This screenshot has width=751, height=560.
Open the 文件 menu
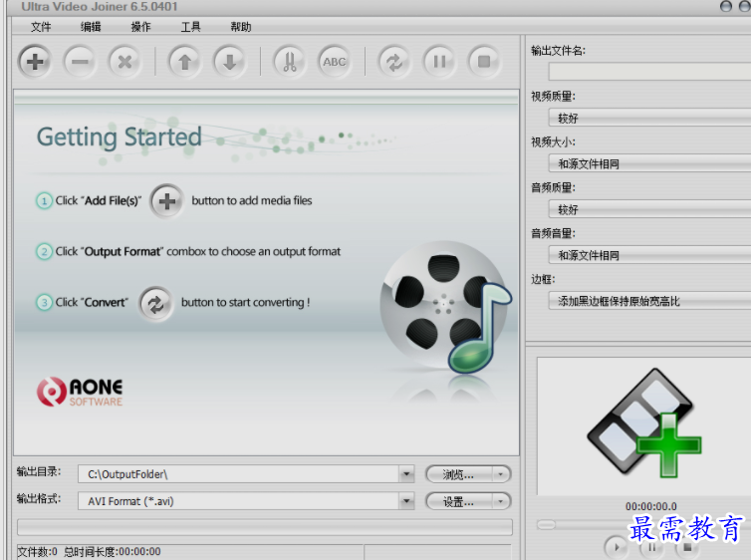tap(41, 27)
